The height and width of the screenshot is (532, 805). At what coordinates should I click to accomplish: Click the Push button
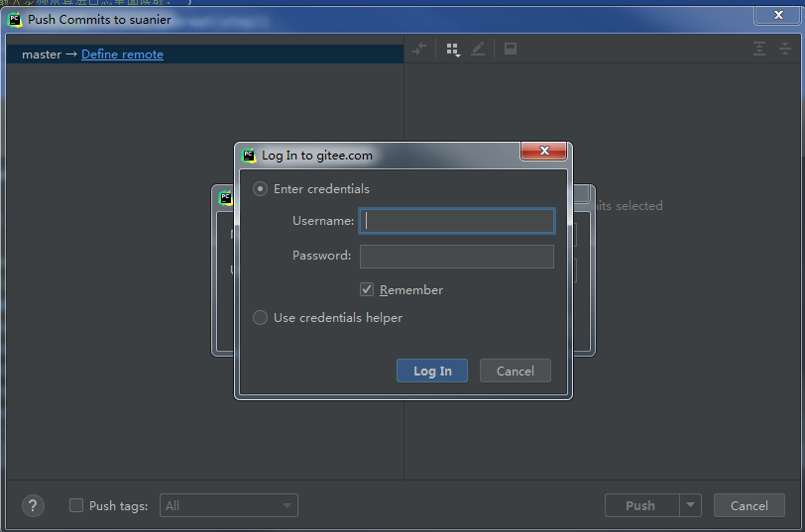click(x=641, y=505)
